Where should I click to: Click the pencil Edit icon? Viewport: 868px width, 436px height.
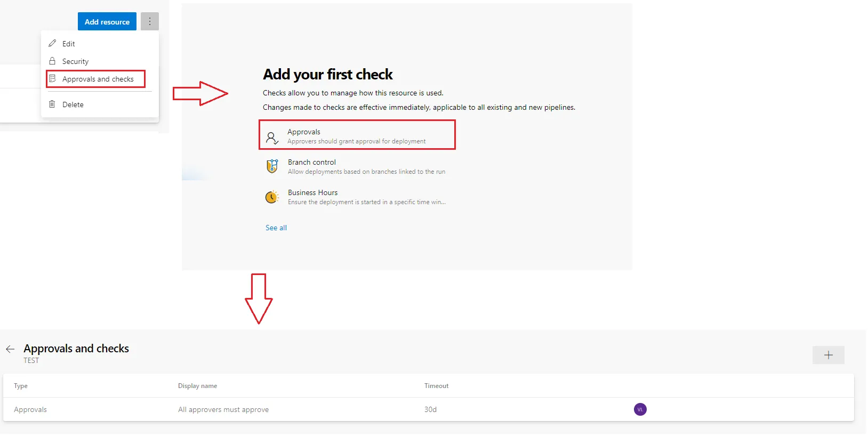click(52, 43)
